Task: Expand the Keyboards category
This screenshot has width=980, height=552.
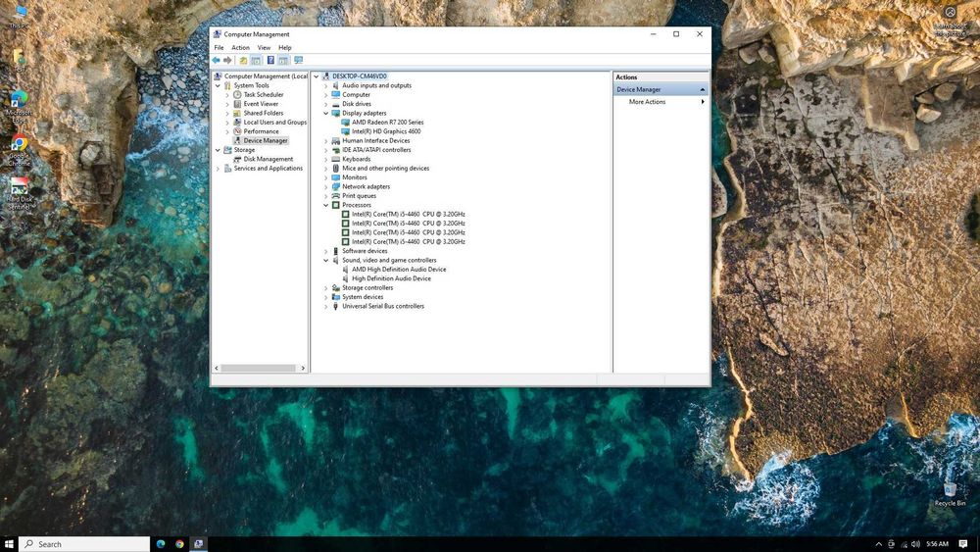Action: [x=325, y=160]
